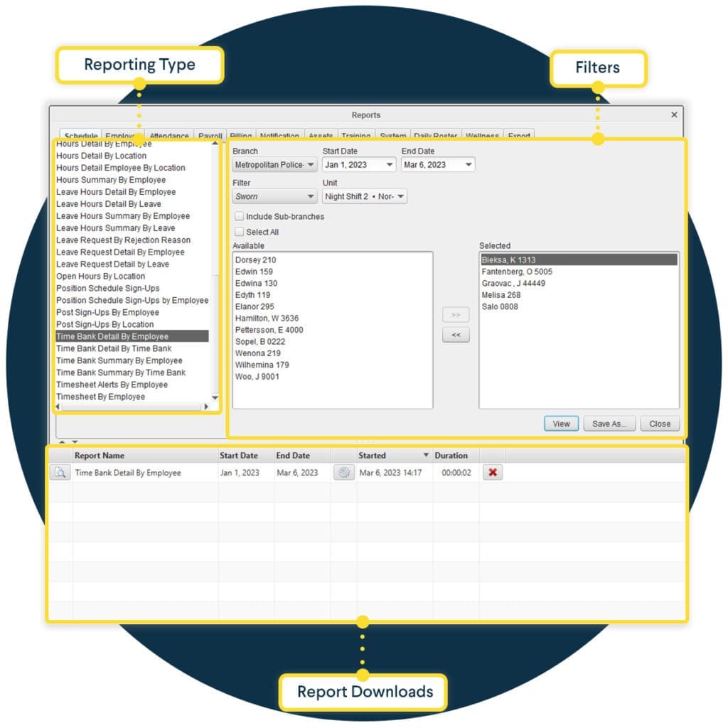Select Hours Detail By Location report

coord(101,156)
